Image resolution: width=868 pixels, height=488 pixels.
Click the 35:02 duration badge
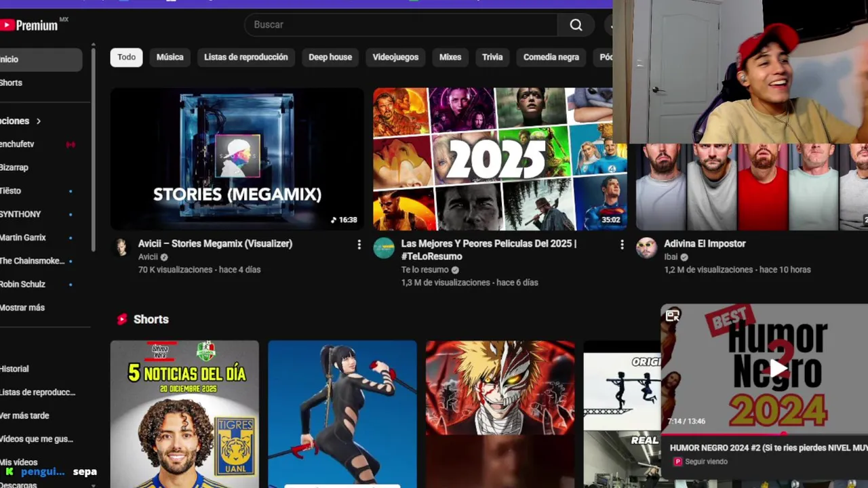click(x=610, y=220)
